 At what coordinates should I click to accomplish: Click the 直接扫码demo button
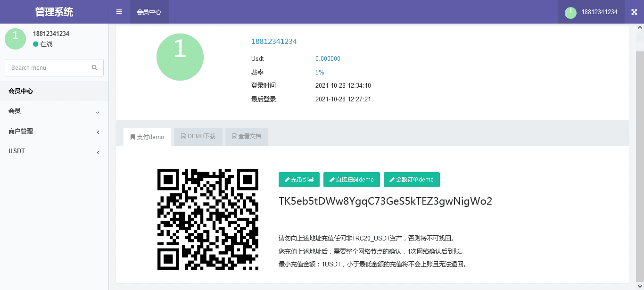(x=352, y=180)
